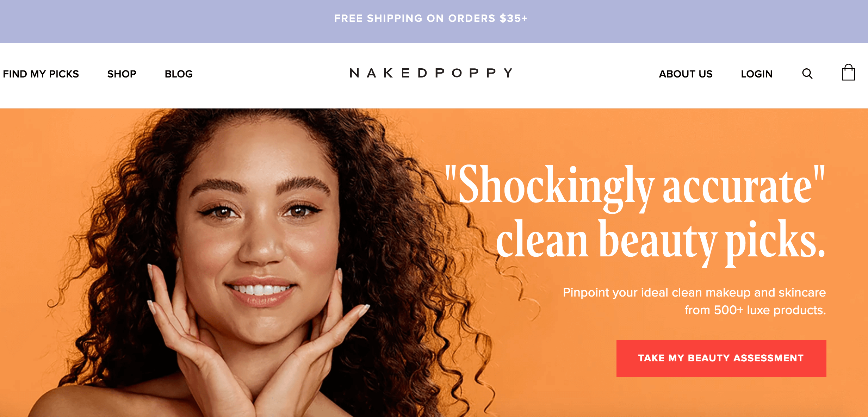The height and width of the screenshot is (417, 868).
Task: Open the FIND MY PICKS menu
Action: point(41,74)
